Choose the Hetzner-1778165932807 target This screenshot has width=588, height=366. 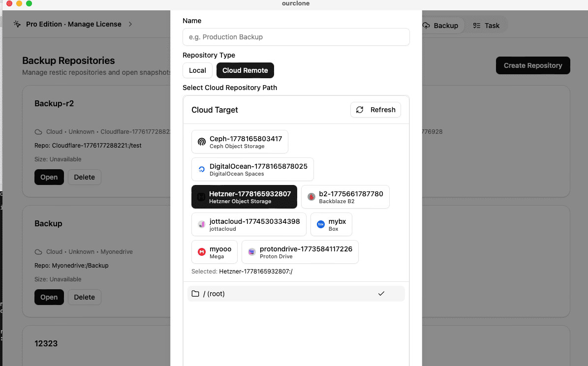coord(244,197)
